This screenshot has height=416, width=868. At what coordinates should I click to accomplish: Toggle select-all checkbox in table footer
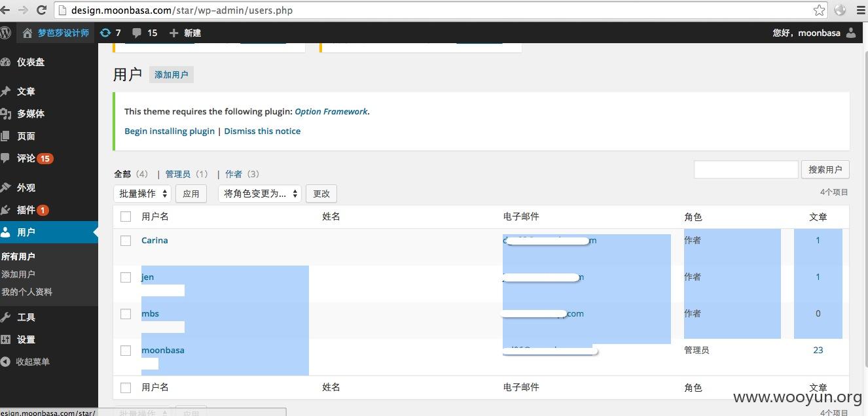pyautogui.click(x=126, y=388)
